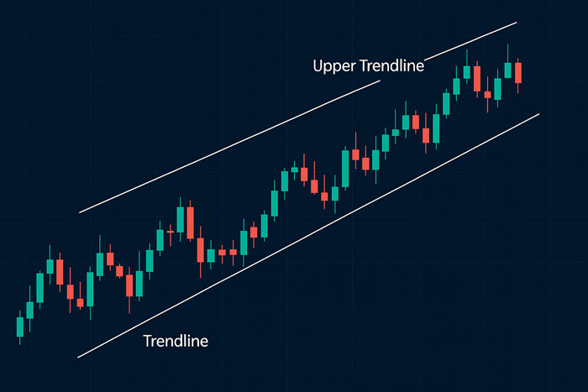Click the leftmost green candlestick on chart

20,327
